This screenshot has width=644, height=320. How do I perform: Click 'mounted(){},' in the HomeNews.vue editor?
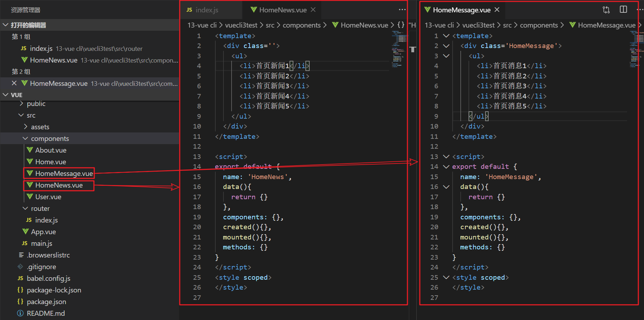(247, 237)
